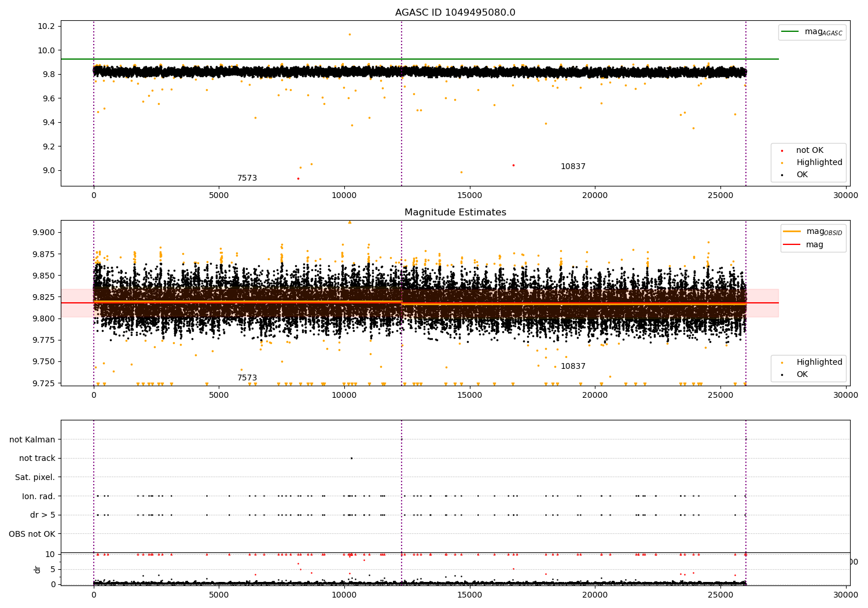This screenshot has height=608, width=868.
Task: Select the "9.0" y-axis tick label
Action: (x=49, y=171)
